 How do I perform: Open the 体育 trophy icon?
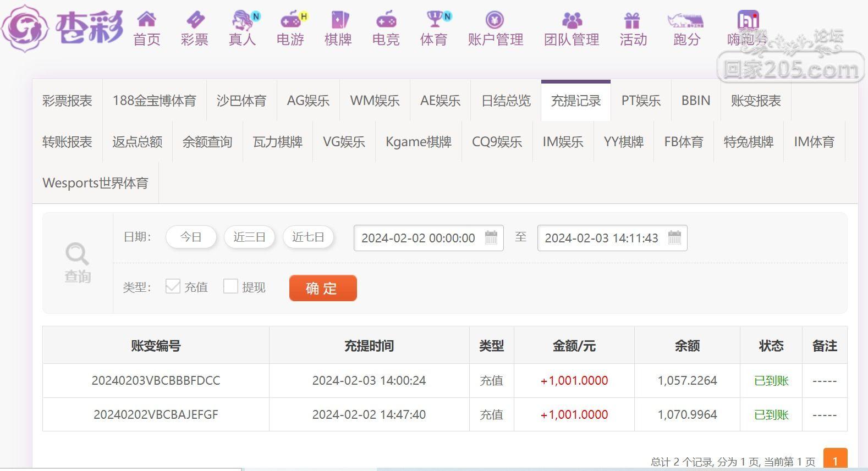436,20
